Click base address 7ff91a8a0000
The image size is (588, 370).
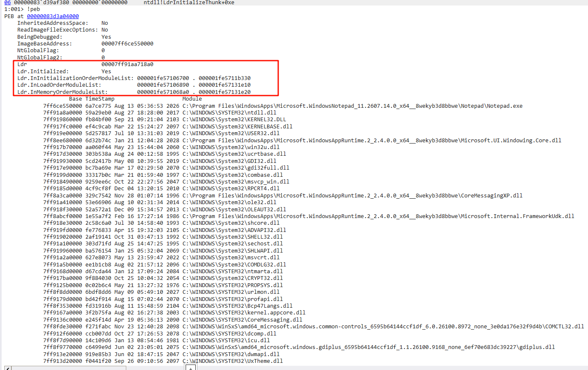[63, 113]
